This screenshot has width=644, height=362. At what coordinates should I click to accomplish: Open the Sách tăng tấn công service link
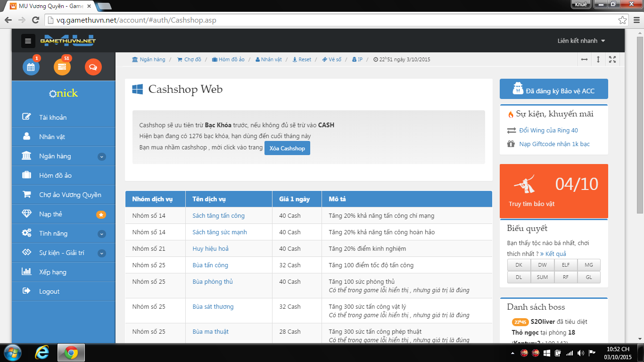[x=218, y=215]
